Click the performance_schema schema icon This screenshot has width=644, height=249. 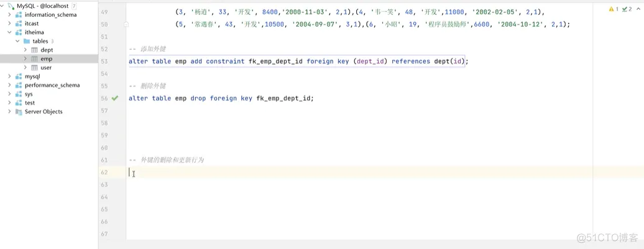19,85
